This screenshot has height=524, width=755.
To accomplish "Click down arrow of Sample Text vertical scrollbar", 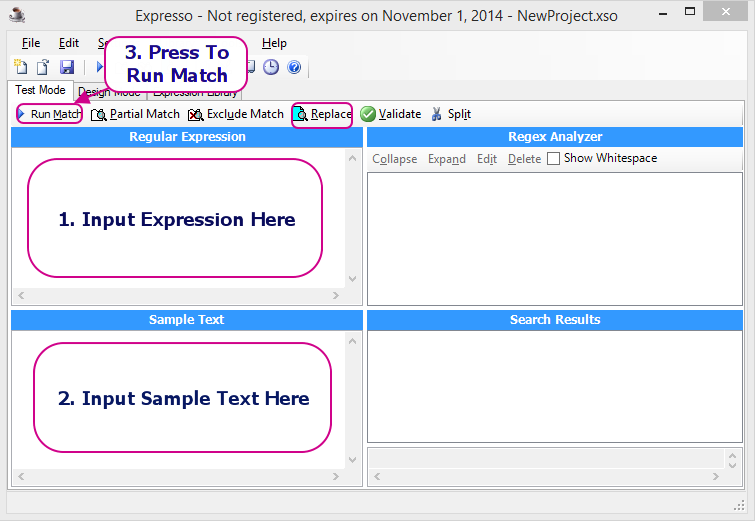I will pos(352,459).
